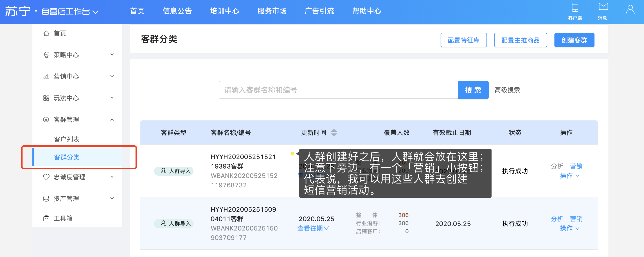Click the 策略中心 sidebar icon
The width and height of the screenshot is (644, 257).
47,55
